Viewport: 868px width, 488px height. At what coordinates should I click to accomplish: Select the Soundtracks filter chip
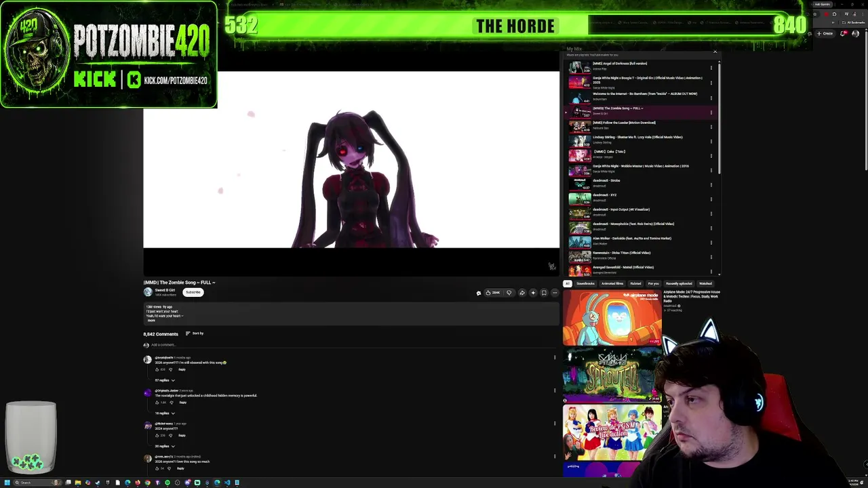[585, 284]
